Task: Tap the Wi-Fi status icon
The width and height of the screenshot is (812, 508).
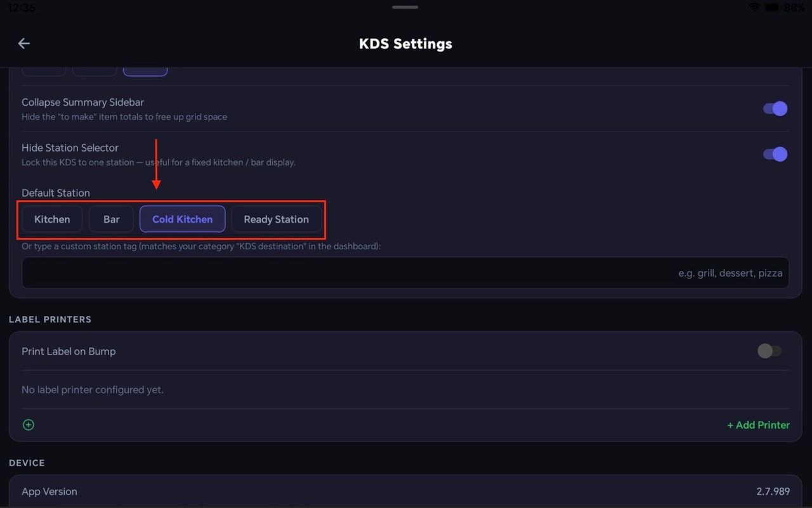Action: point(754,8)
